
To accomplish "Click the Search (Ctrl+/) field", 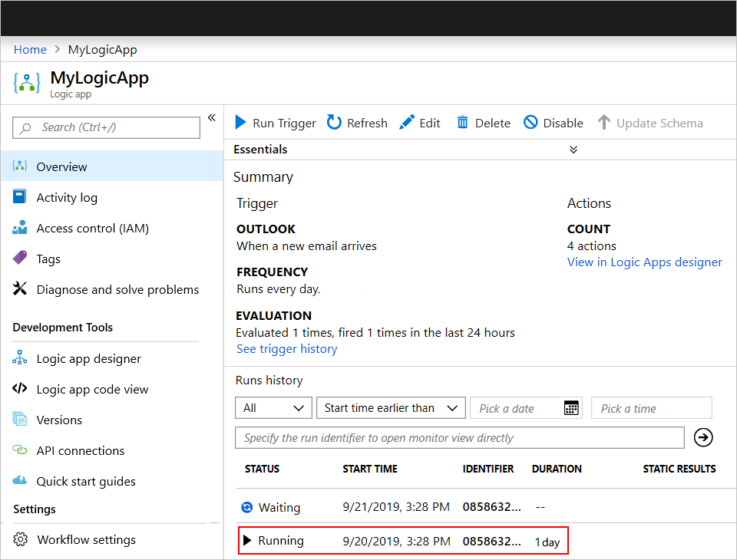I will click(106, 127).
